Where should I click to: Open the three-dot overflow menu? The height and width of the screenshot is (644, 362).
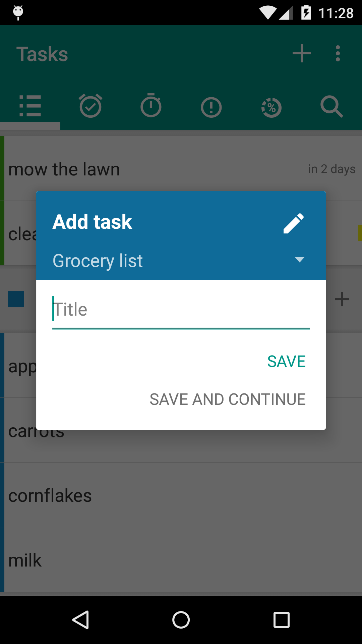pos(338,54)
